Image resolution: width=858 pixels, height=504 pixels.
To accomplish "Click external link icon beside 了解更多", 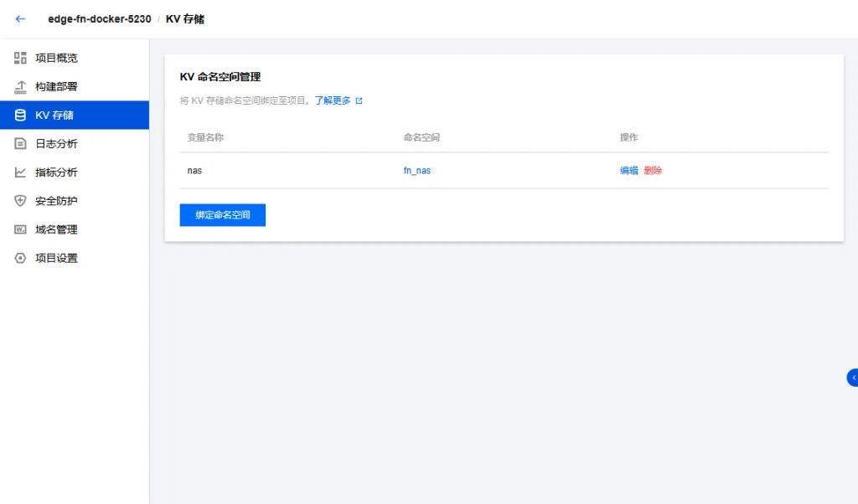I will pos(359,100).
